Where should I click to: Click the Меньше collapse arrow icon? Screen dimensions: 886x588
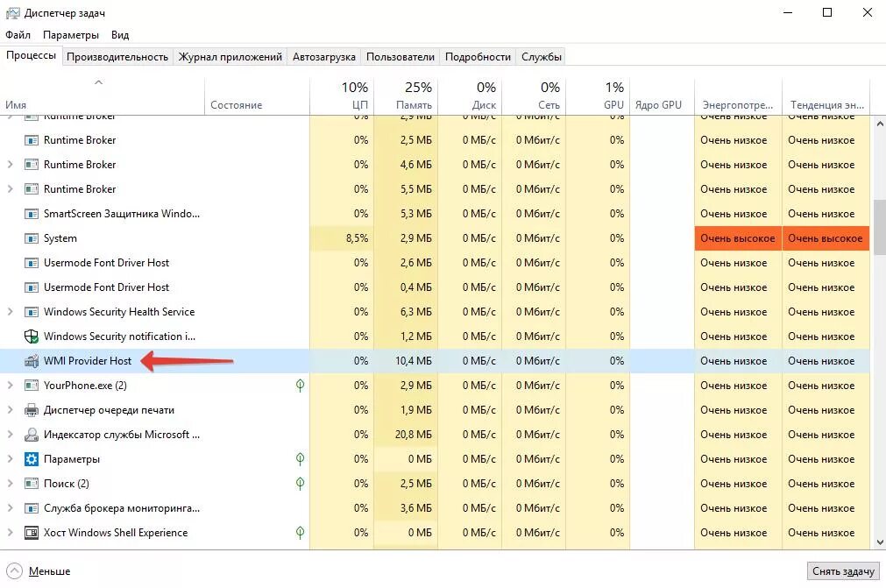tap(14, 571)
